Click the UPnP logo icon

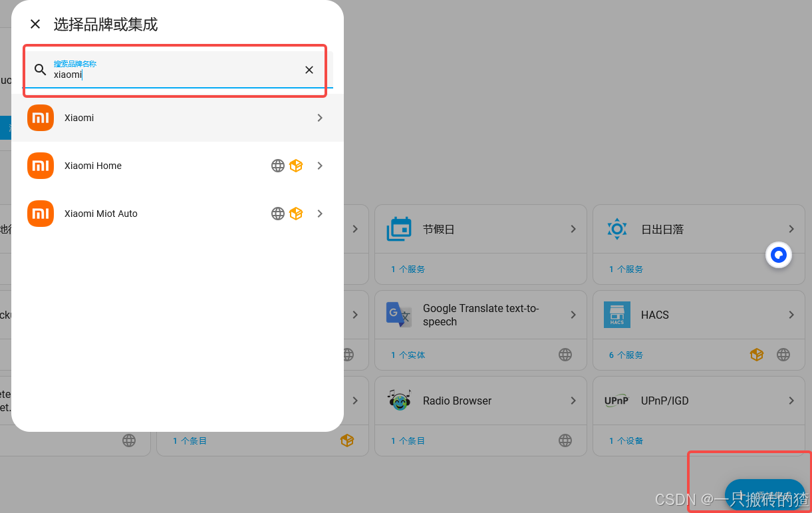coord(616,401)
